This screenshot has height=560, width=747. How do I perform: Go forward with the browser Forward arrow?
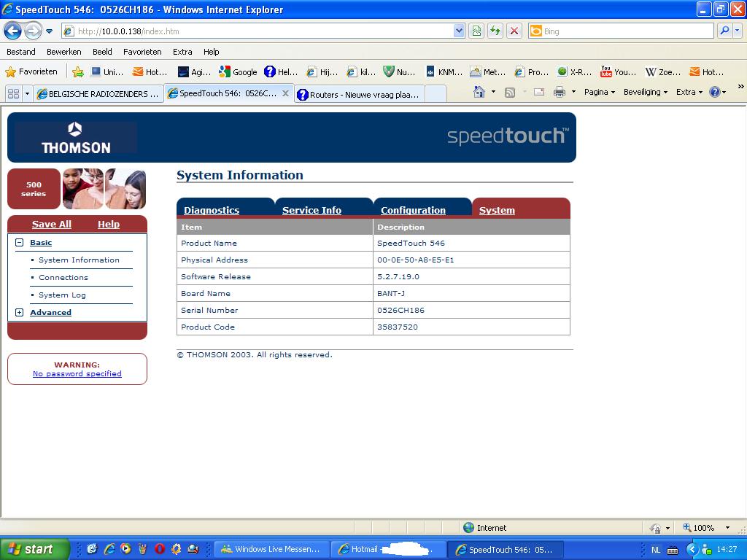tap(32, 31)
